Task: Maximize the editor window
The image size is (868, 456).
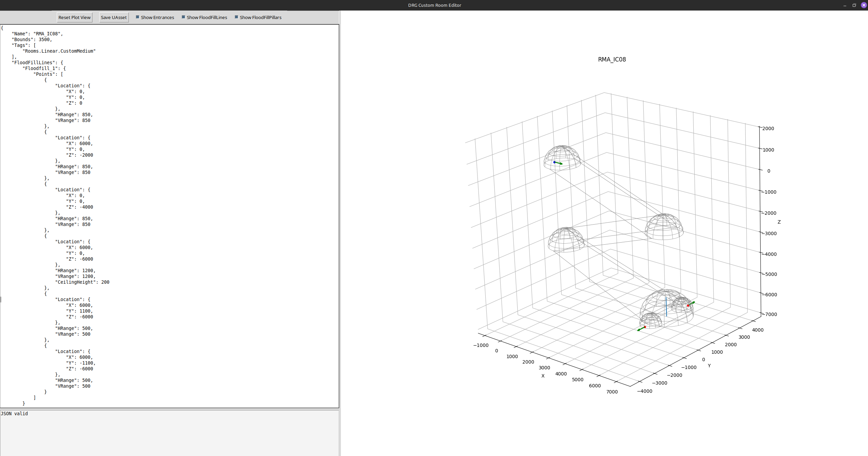Action: 854,5
